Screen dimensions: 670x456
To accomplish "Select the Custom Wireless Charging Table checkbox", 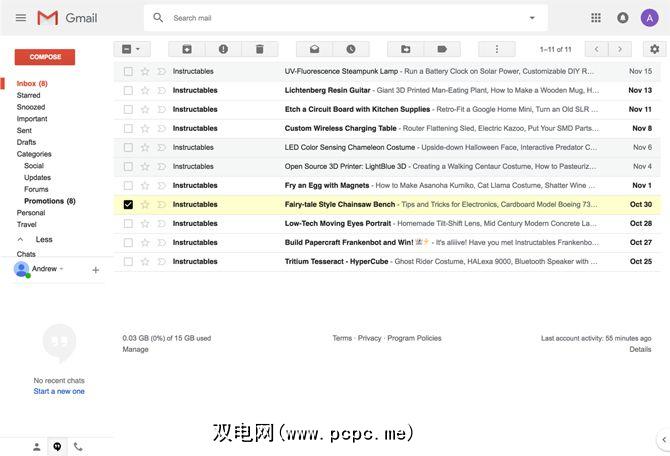I will coord(128,128).
